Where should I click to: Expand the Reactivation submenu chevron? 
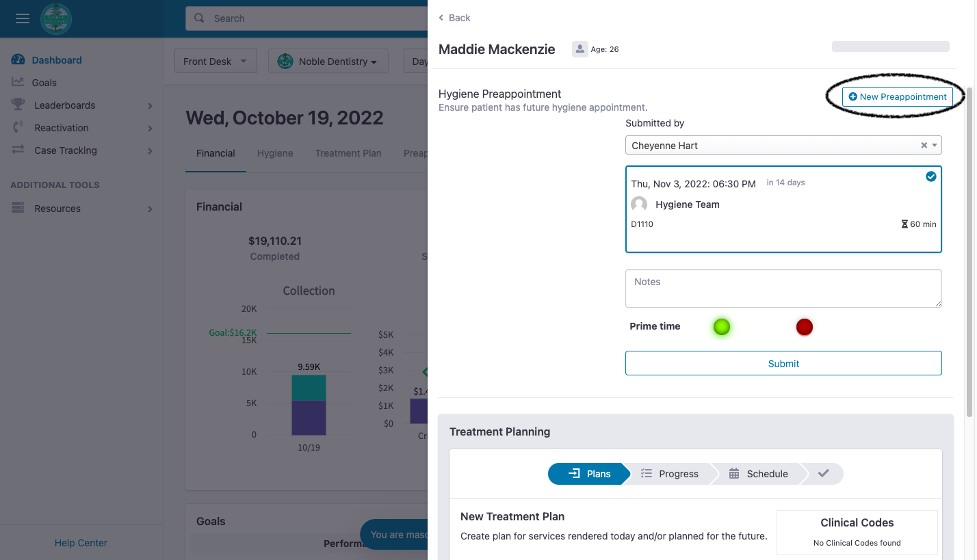point(150,128)
